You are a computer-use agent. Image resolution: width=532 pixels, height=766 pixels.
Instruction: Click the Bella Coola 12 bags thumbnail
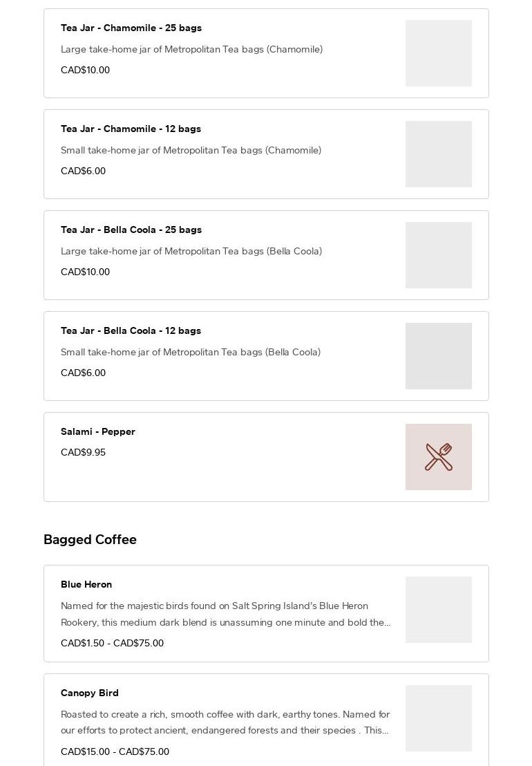[438, 356]
